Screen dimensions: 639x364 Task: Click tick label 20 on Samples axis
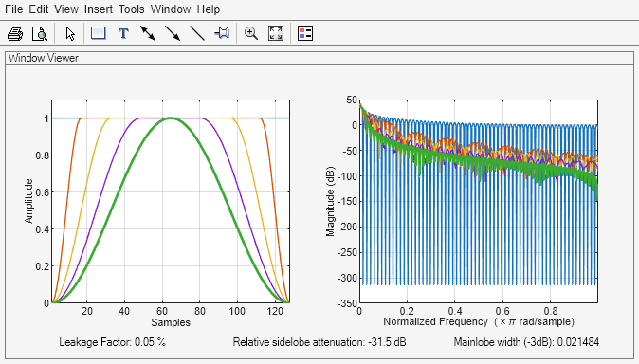click(87, 312)
